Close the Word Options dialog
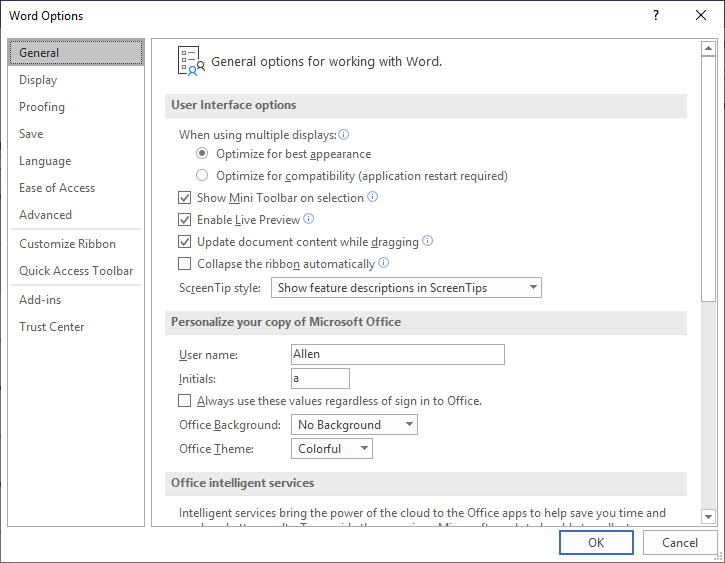Screen dimensions: 725x563 click(x=701, y=15)
